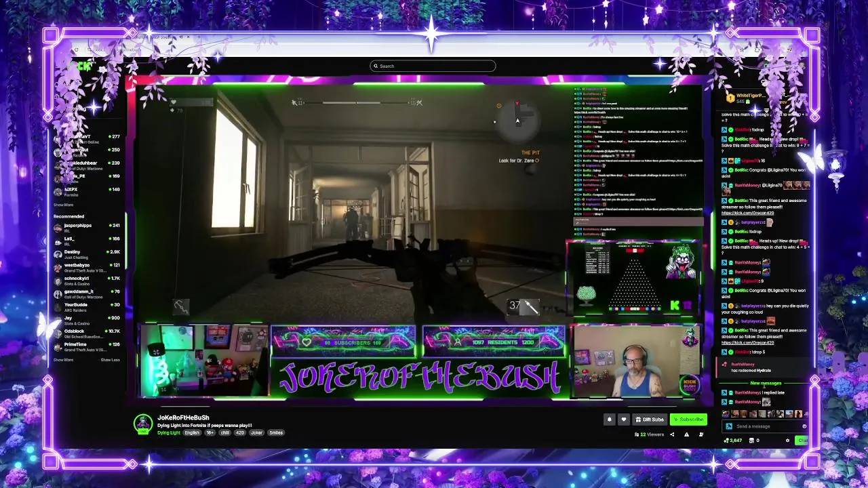The height and width of the screenshot is (488, 868).
Task: Click the streamer webcam thumbnail
Action: click(635, 361)
